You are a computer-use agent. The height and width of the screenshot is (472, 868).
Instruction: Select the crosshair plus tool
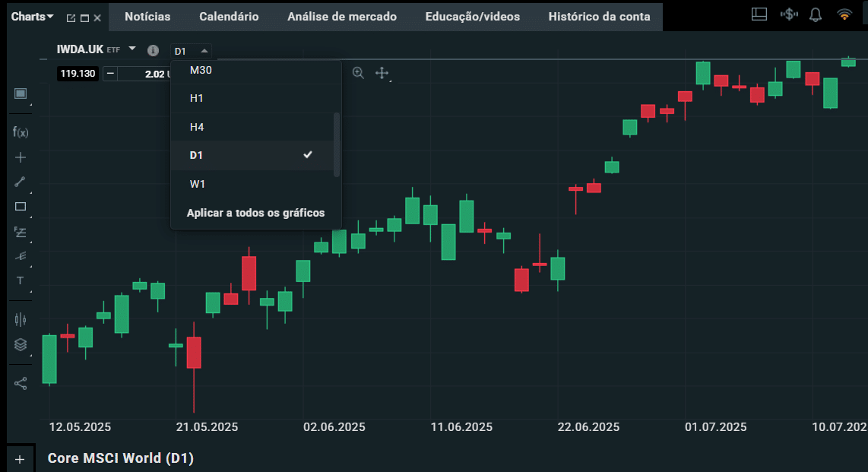(x=21, y=157)
